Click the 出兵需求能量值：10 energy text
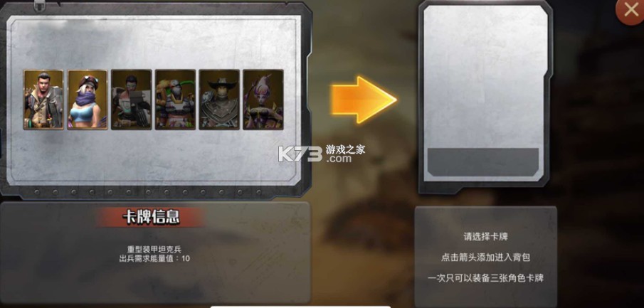This screenshot has width=644, height=308. (154, 259)
